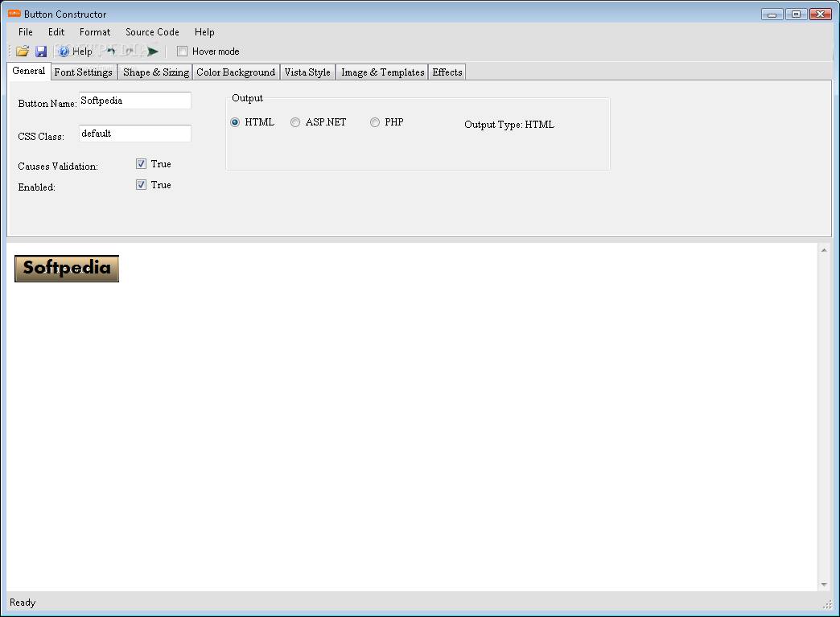This screenshot has width=840, height=617.
Task: Undo with the toolbar undo arrow
Action: click(111, 51)
